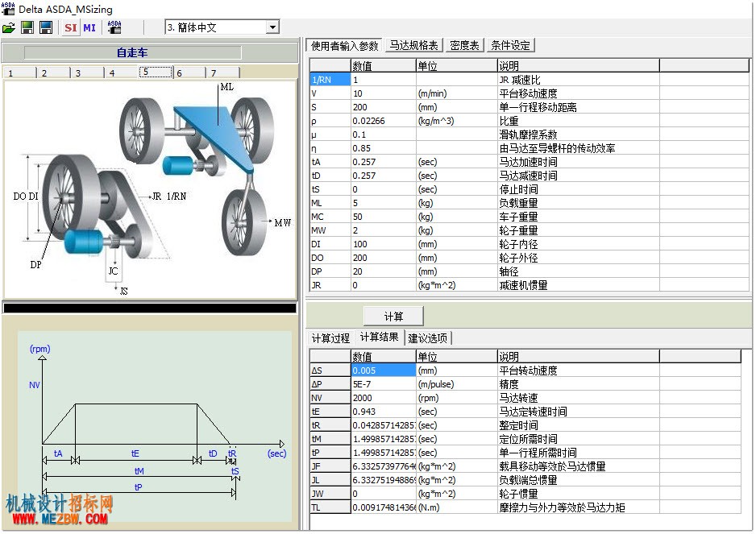Viewport: 756px width, 534px height.
Task: Switch units with the SI icon
Action: pyautogui.click(x=71, y=27)
